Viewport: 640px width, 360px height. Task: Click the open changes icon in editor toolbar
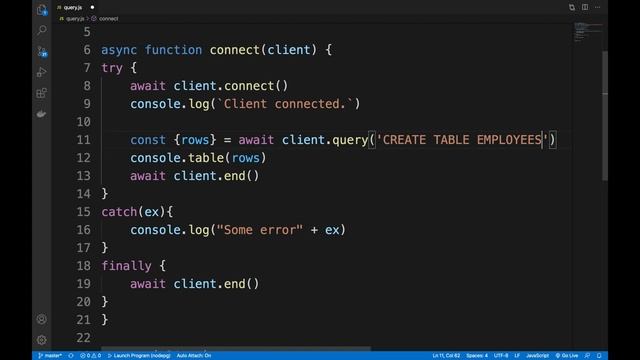(x=572, y=7)
